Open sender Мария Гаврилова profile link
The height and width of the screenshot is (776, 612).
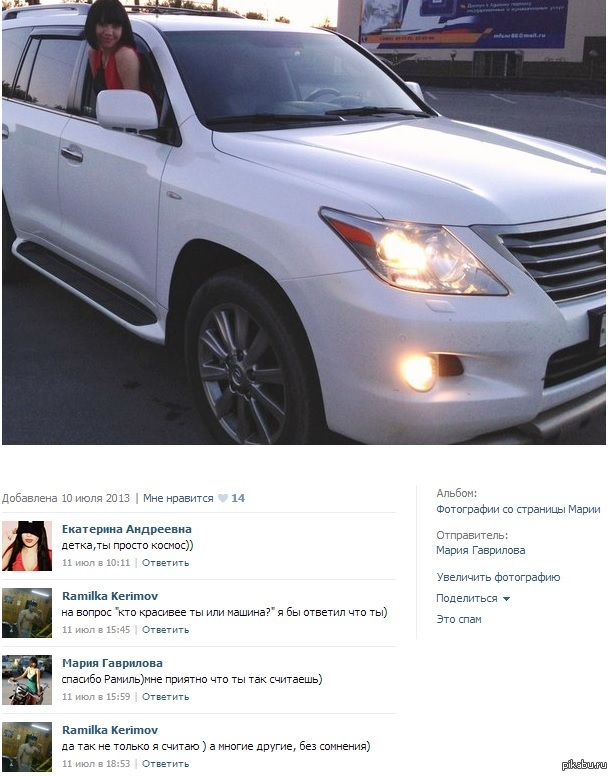pos(480,550)
